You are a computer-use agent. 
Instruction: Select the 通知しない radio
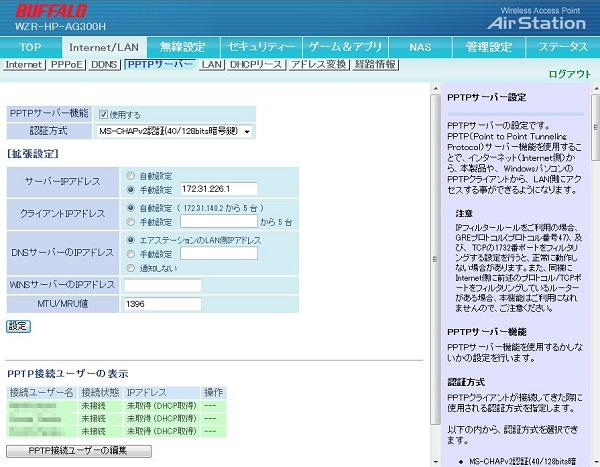tap(131, 268)
